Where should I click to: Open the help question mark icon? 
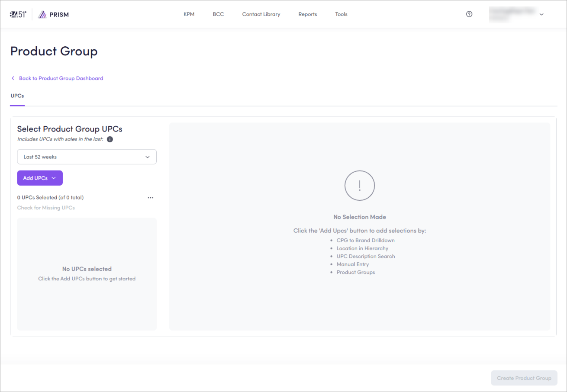pyautogui.click(x=469, y=14)
